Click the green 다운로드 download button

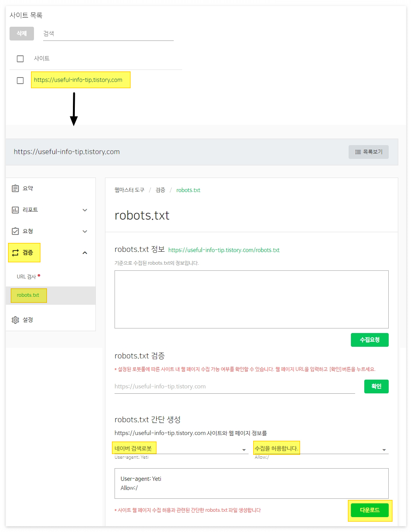pyautogui.click(x=370, y=510)
